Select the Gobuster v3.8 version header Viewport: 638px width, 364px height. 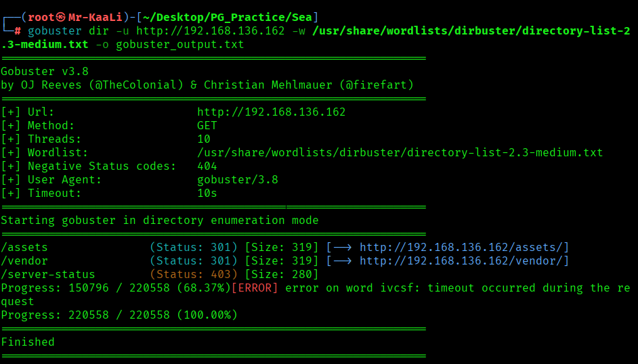point(45,72)
